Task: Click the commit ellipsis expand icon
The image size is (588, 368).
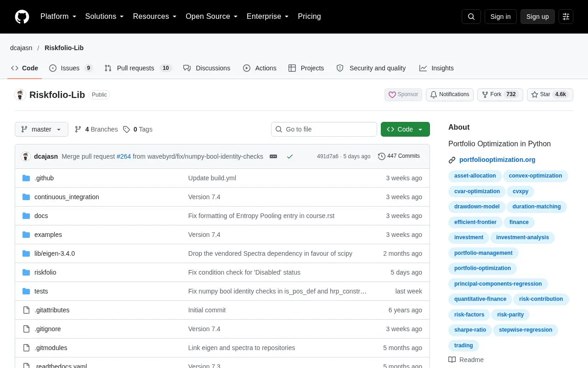Action: 273,156
